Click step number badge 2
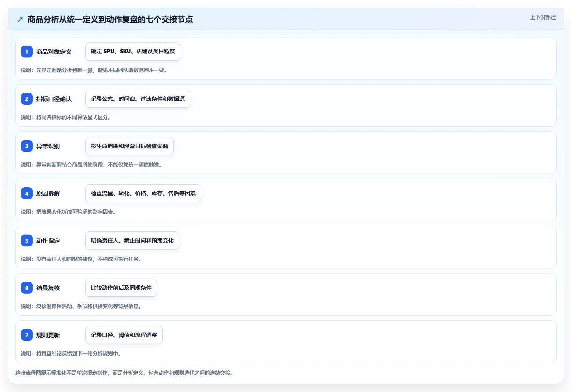Viewport: 572px width, 392px height. coord(27,99)
